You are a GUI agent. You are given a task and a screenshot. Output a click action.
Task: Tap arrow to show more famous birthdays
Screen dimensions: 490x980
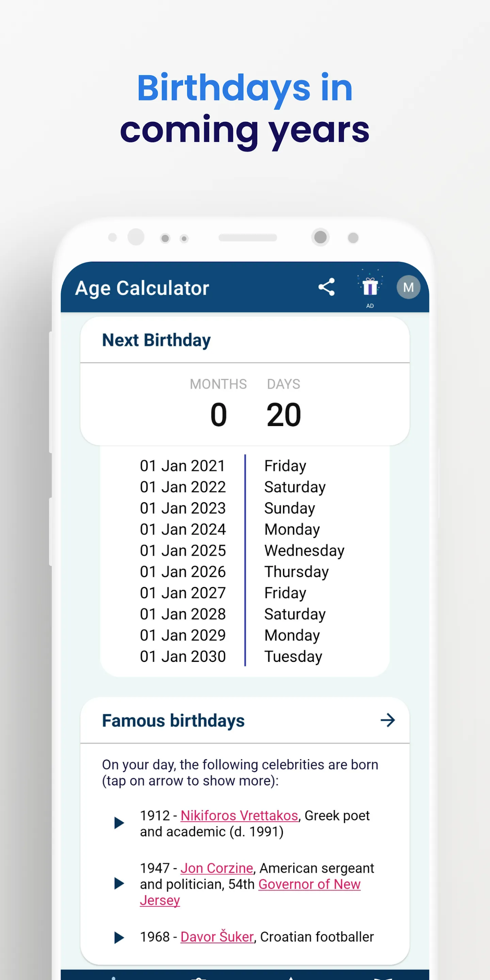(388, 720)
